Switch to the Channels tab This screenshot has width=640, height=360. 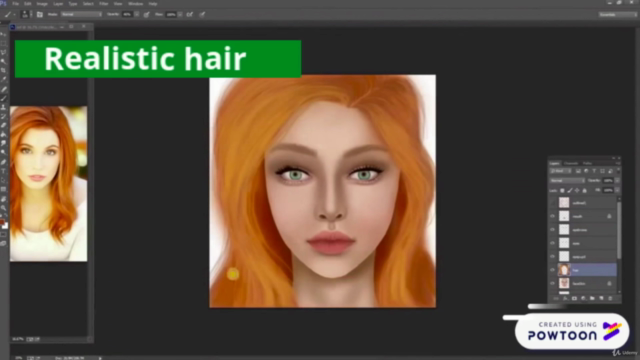coord(571,163)
